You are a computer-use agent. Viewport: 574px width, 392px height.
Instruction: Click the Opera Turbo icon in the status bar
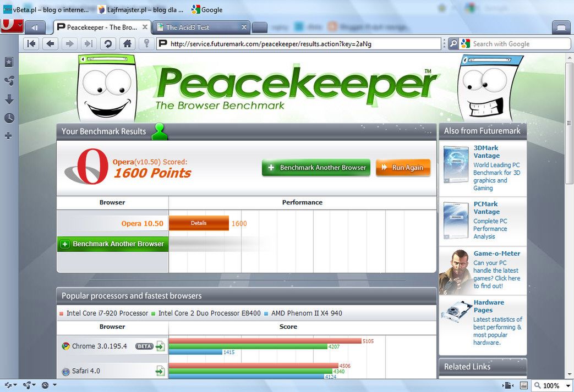[45, 385]
